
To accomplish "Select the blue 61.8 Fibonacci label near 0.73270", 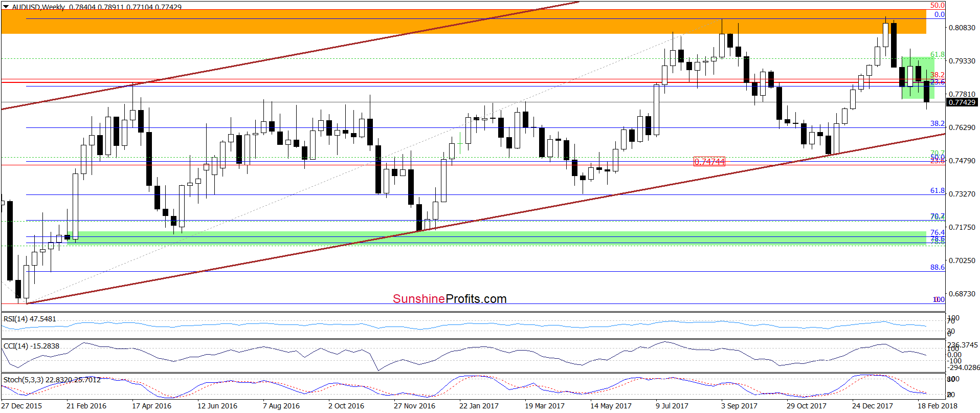I will 937,190.
